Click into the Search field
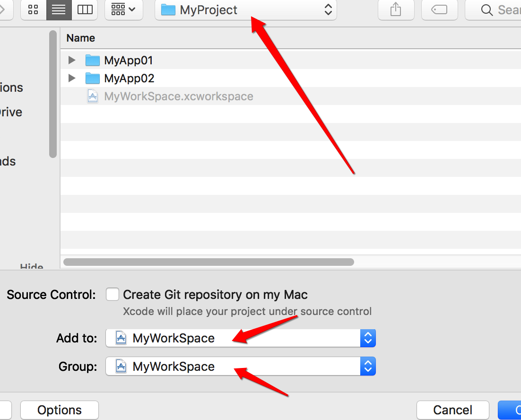This screenshot has height=420, width=521. [x=494, y=9]
